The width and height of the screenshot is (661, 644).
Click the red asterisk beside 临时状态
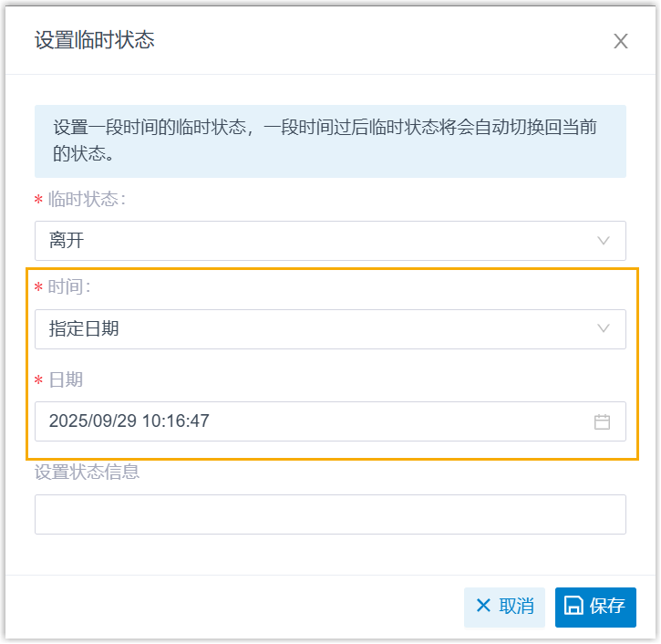pyautogui.click(x=38, y=201)
